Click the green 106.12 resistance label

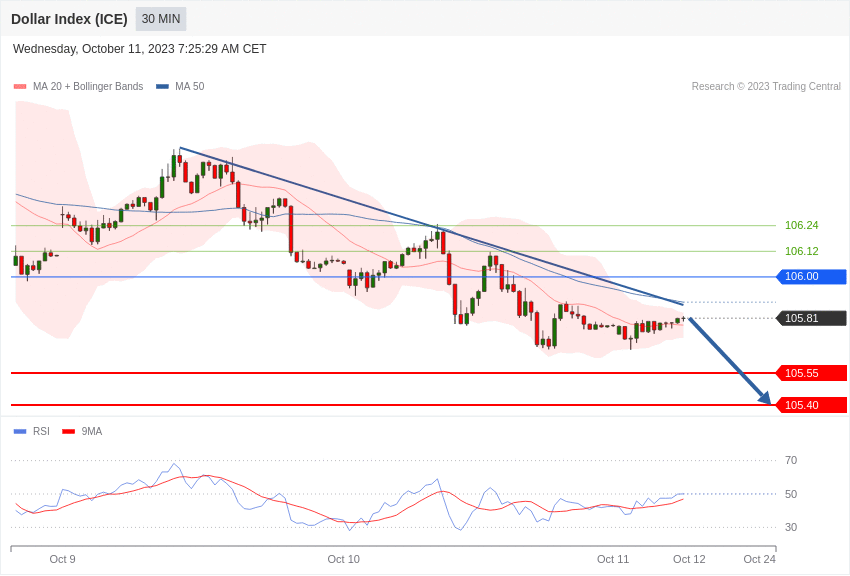tap(801, 252)
